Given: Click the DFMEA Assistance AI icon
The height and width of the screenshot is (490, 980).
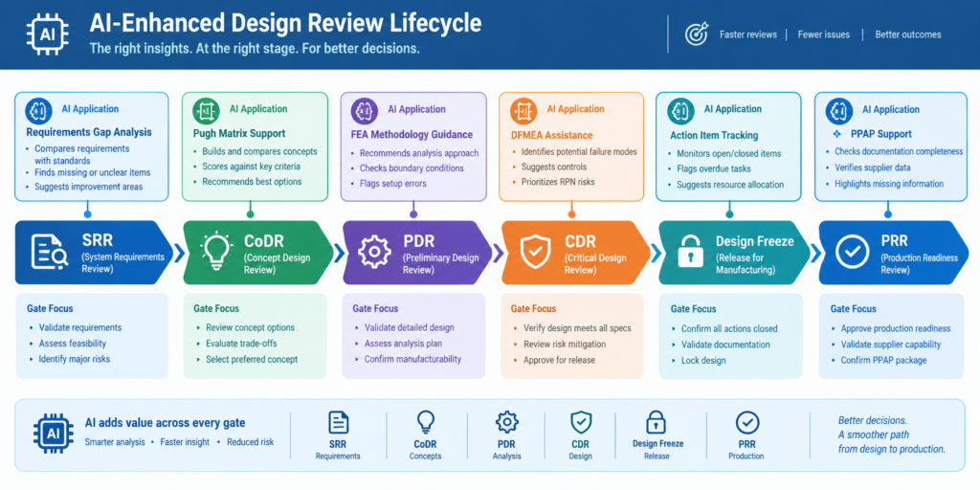Looking at the screenshot, I should pyautogui.click(x=522, y=110).
